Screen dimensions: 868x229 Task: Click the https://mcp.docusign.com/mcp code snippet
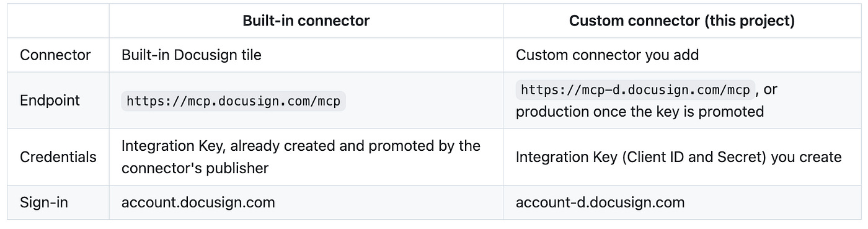click(x=233, y=101)
